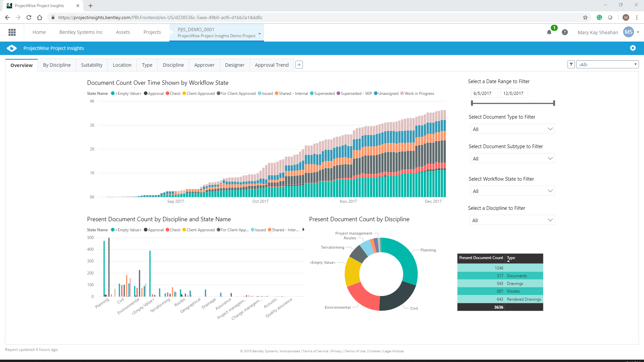Open the <All> filter combo box
This screenshot has height=362, width=644.
[x=607, y=64]
